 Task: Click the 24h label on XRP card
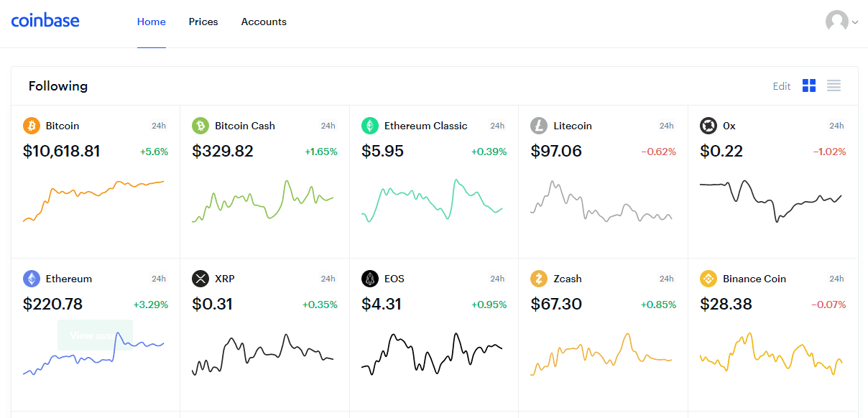click(328, 279)
